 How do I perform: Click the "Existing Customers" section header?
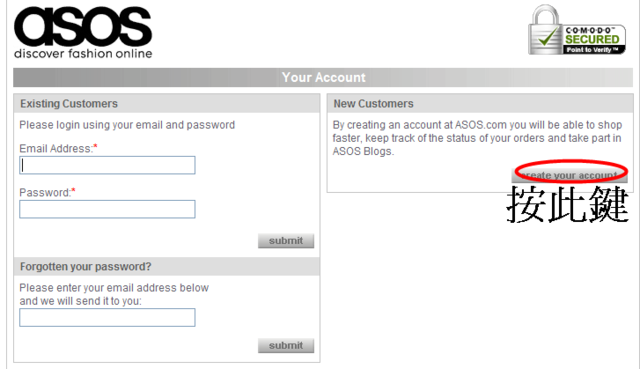167,104
